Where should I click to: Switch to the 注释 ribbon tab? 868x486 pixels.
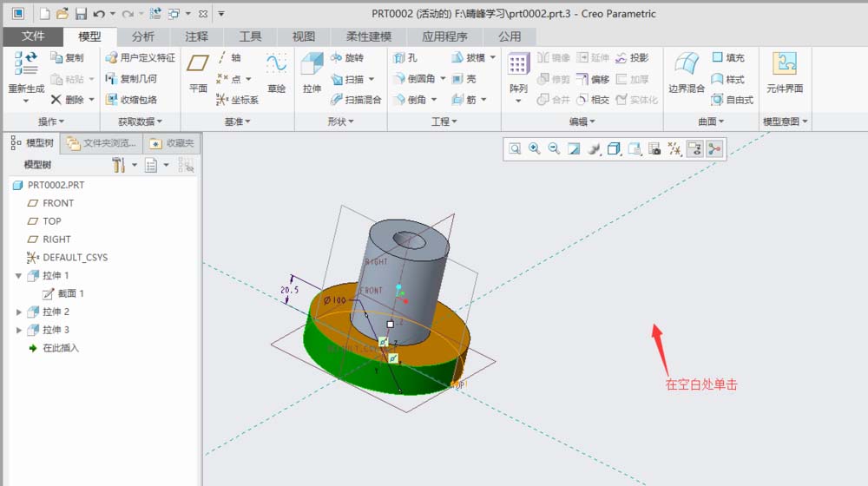[x=196, y=36]
